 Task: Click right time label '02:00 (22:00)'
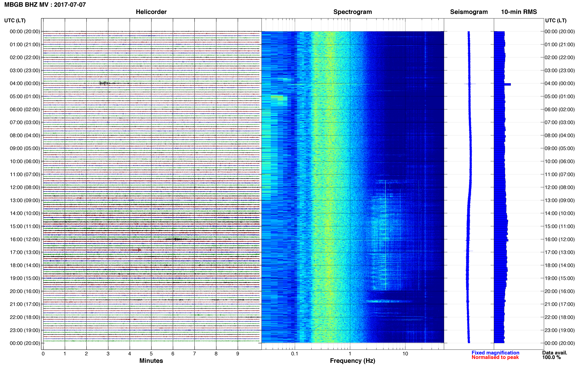pos(560,57)
